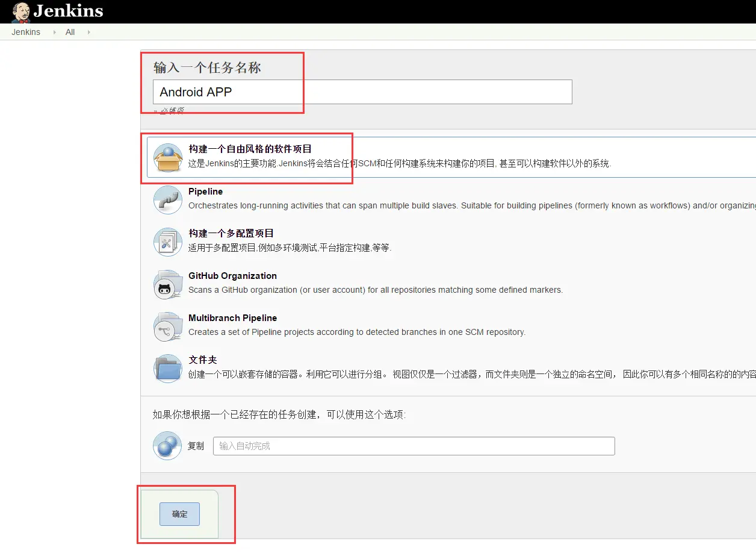The height and width of the screenshot is (556, 756).
Task: Click the Jenkins butler logo icon
Action: pos(21,12)
